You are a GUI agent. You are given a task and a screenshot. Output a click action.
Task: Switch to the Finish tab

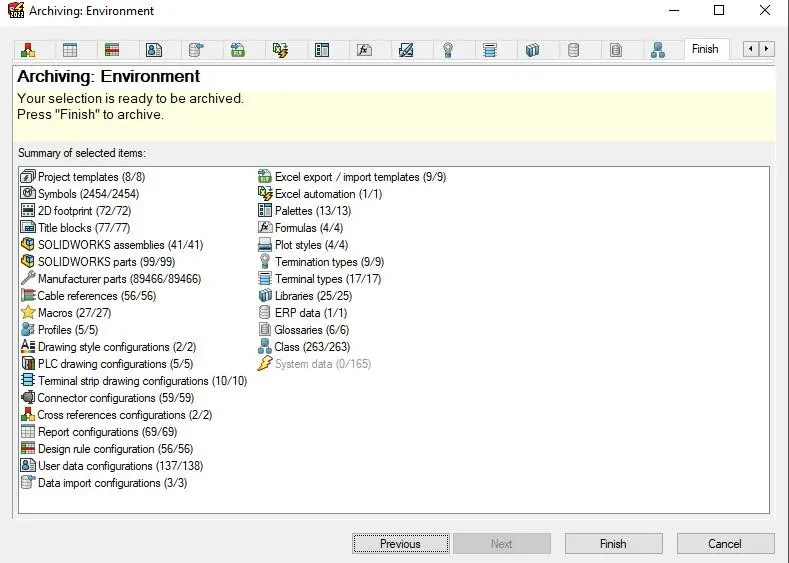(x=705, y=49)
